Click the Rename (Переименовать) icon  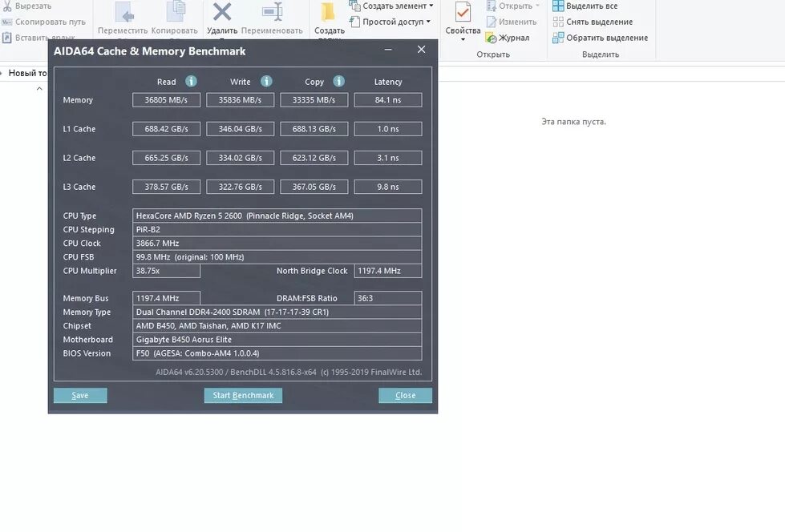pos(273,12)
